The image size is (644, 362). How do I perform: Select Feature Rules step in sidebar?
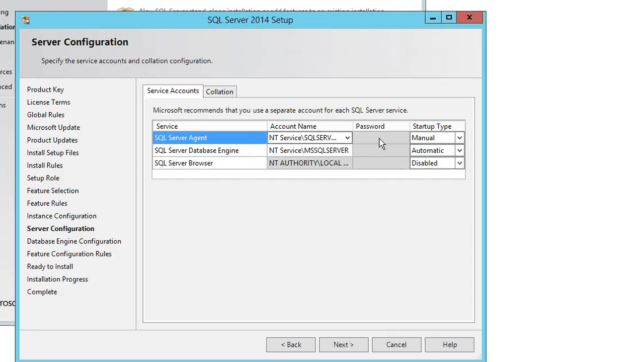47,203
